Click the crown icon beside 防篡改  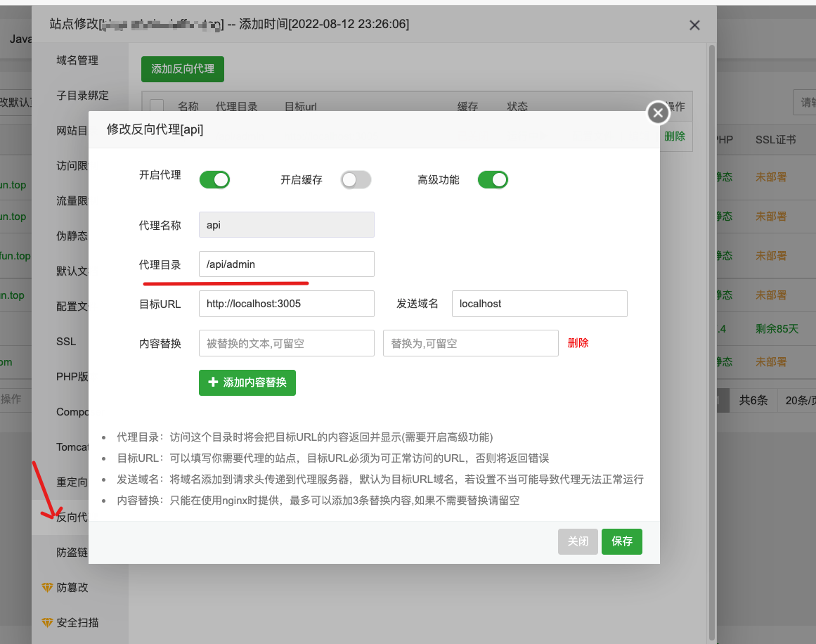(x=47, y=587)
